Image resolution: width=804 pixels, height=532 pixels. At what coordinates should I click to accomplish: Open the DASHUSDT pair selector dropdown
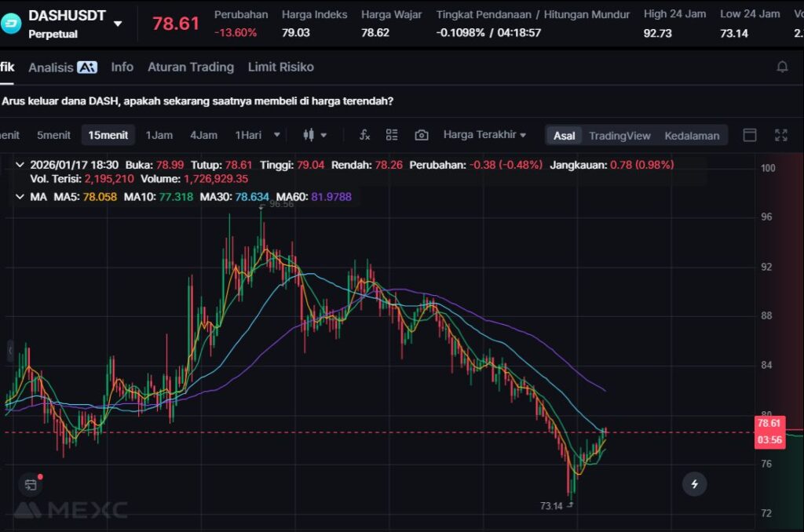click(x=118, y=24)
